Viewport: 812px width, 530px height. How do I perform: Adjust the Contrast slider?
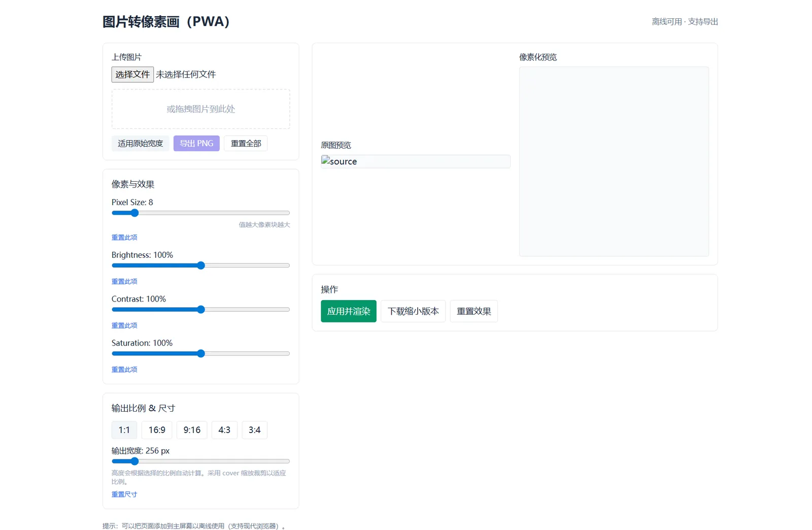(x=201, y=309)
